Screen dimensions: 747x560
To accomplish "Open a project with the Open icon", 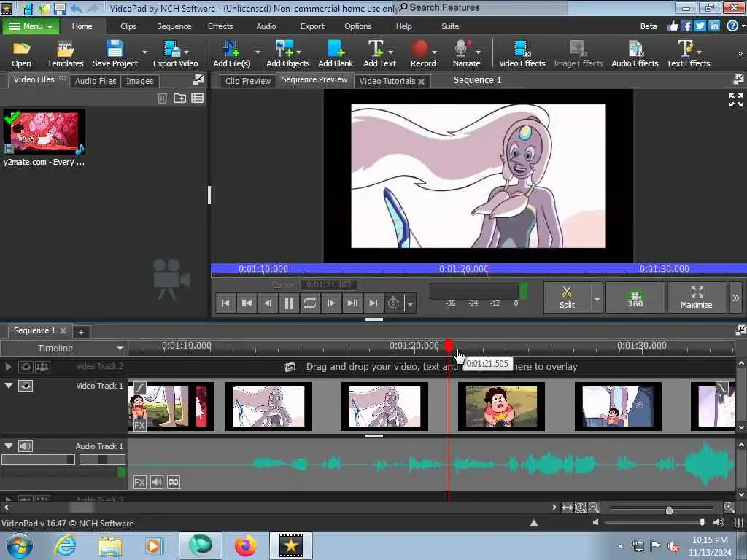I will [x=21, y=54].
